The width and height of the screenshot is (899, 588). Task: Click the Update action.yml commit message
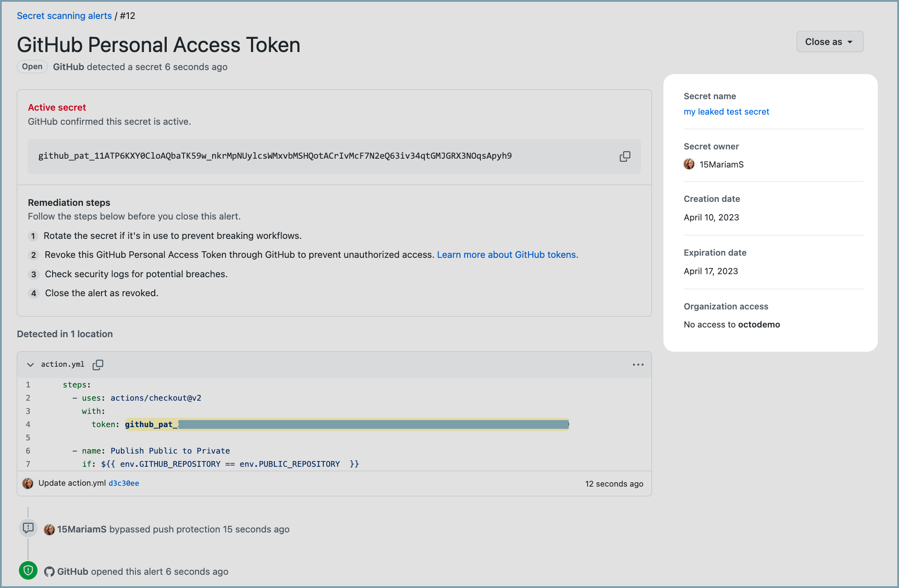pyautogui.click(x=72, y=483)
